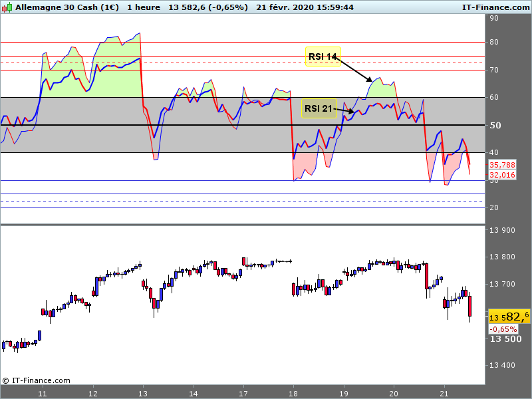Click the 90 level label on RSI axis
This screenshot has width=532, height=399.
pos(494,18)
